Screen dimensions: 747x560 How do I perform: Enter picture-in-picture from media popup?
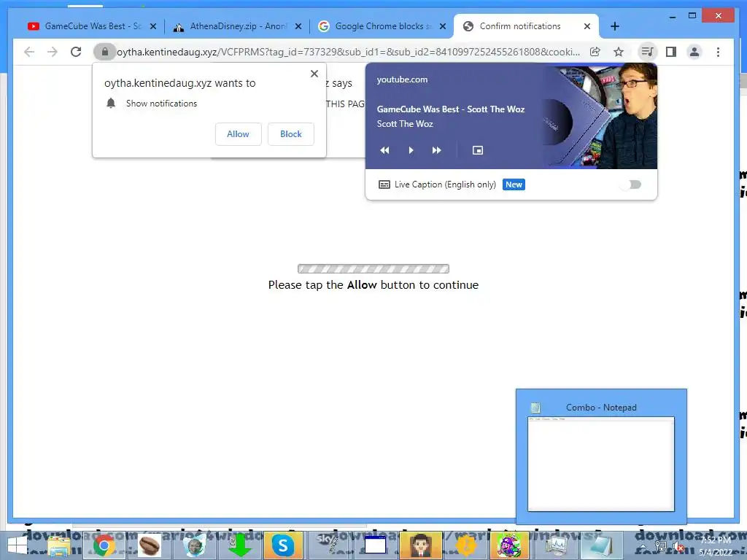point(477,150)
